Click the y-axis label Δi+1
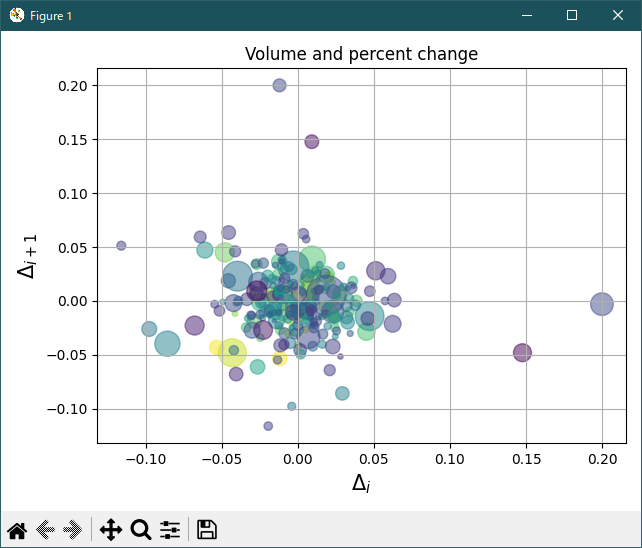 (x=27, y=256)
